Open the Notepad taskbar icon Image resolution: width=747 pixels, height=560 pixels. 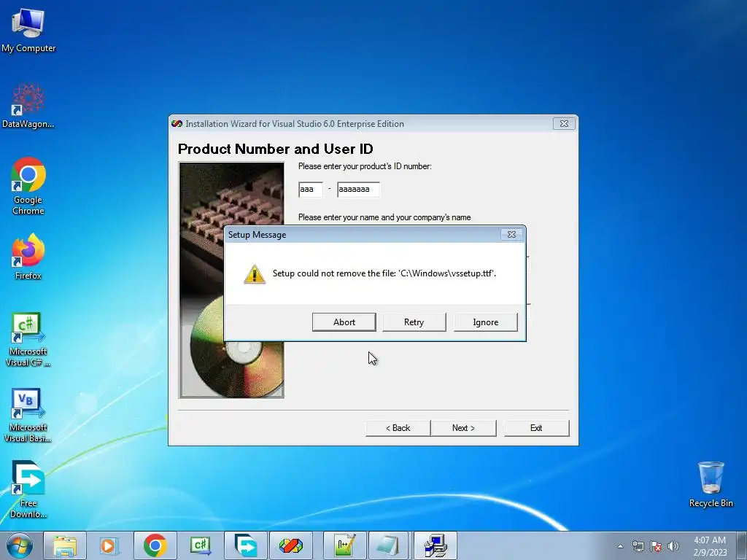390,545
